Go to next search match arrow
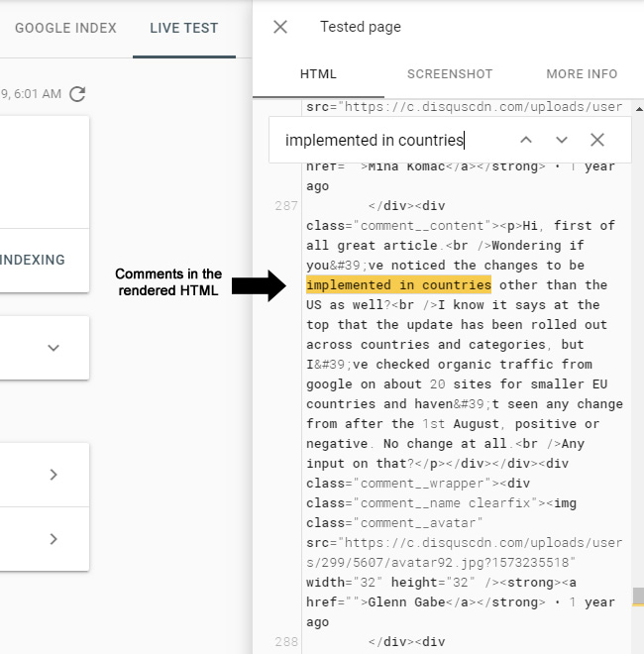 point(562,140)
